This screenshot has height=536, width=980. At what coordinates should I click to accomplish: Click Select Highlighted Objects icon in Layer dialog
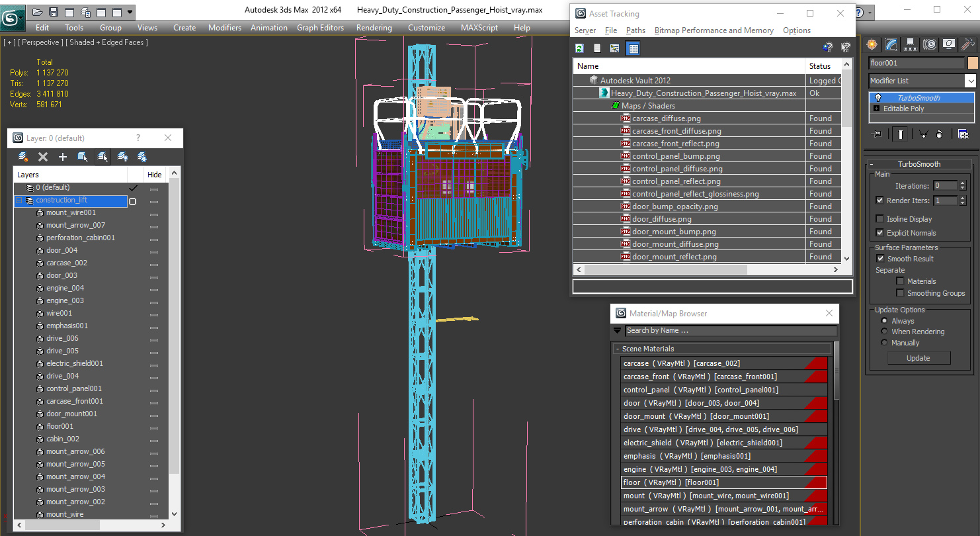[x=83, y=157]
